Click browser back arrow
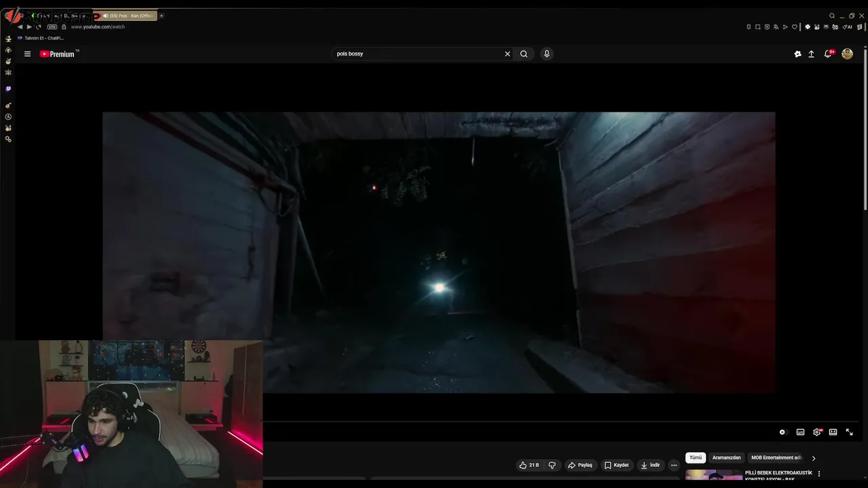This screenshot has width=868, height=488. pos(20,26)
